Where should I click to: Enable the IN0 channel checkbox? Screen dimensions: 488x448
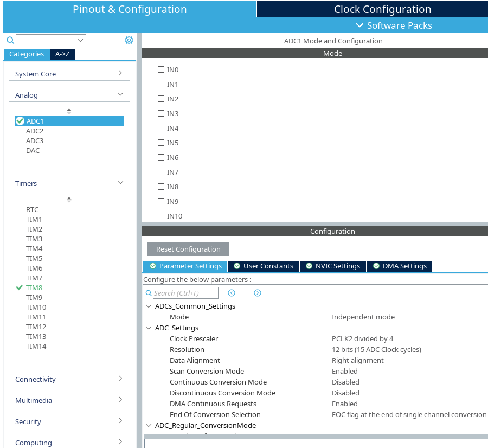[x=161, y=69]
